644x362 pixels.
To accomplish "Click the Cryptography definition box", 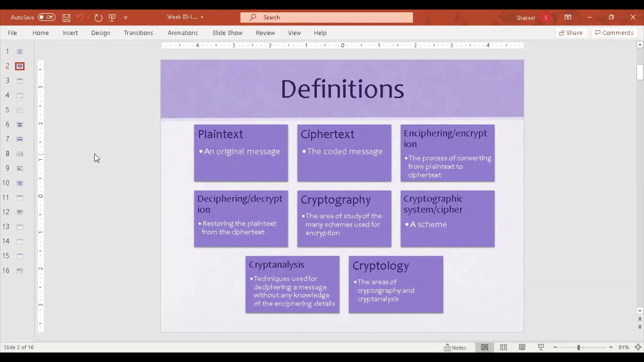I will (x=344, y=219).
